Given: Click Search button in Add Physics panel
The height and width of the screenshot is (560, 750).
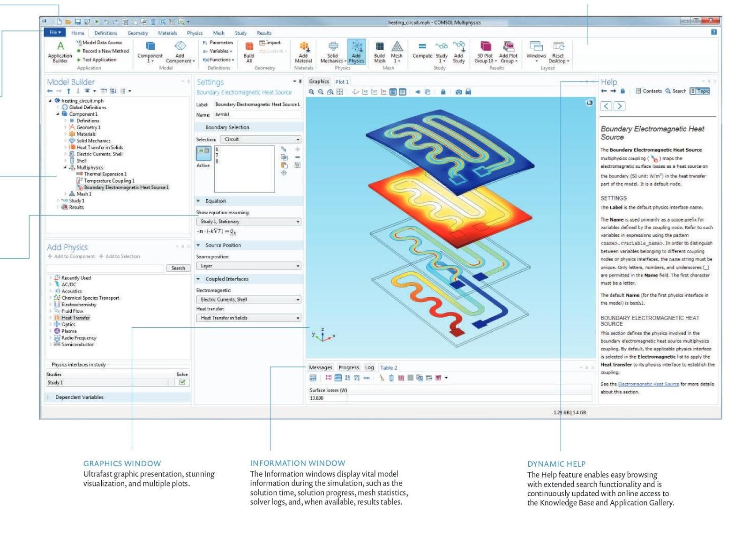Looking at the screenshot, I should point(178,268).
